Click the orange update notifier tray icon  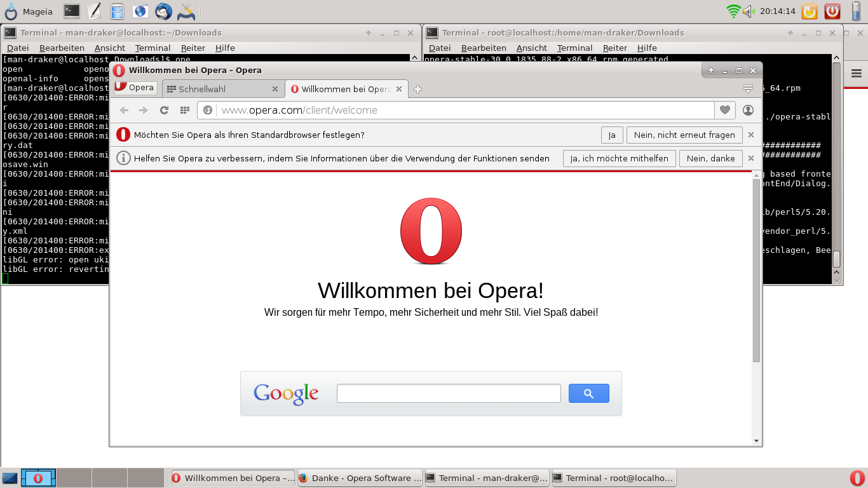point(810,11)
